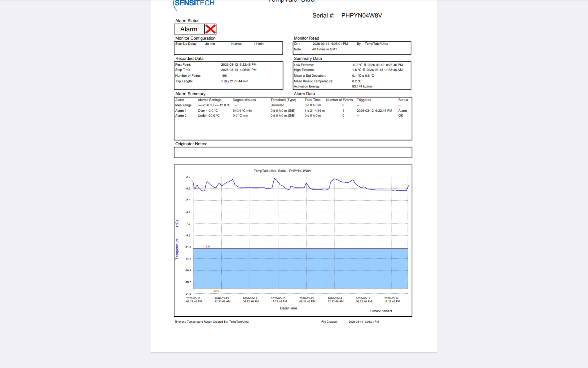This screenshot has height=368, width=588.
Task: Click the 2026-03-12 06:22:46 PM axis label
Action: (x=194, y=300)
